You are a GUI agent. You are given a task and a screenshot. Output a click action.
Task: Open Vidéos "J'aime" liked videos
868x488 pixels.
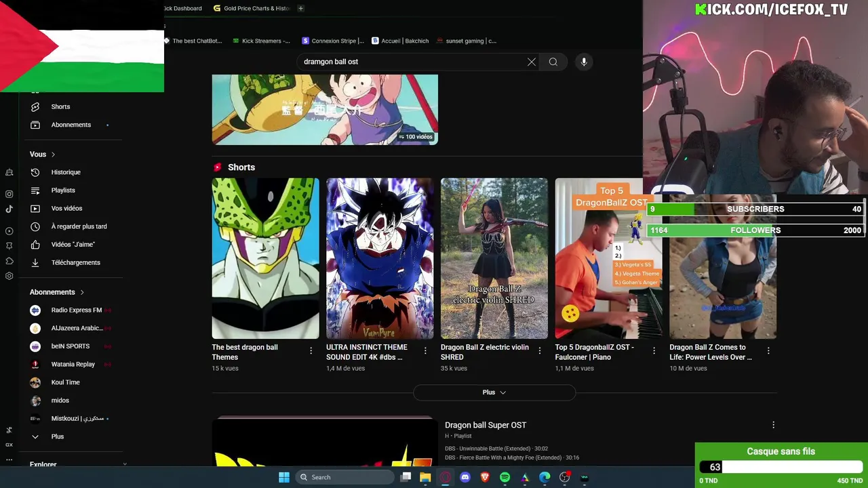(x=73, y=245)
